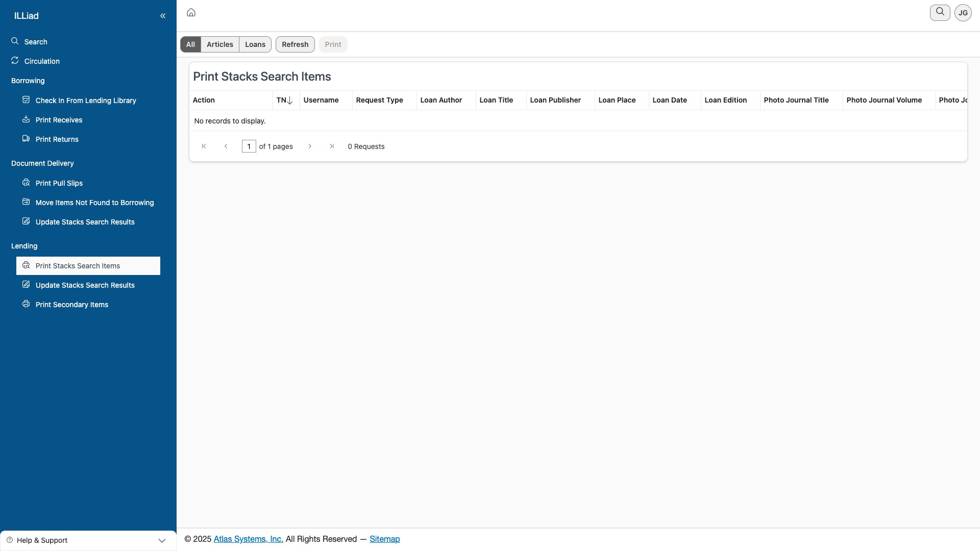Click the Print Returns icon
Screen dimensions: 980x551
(x=26, y=139)
